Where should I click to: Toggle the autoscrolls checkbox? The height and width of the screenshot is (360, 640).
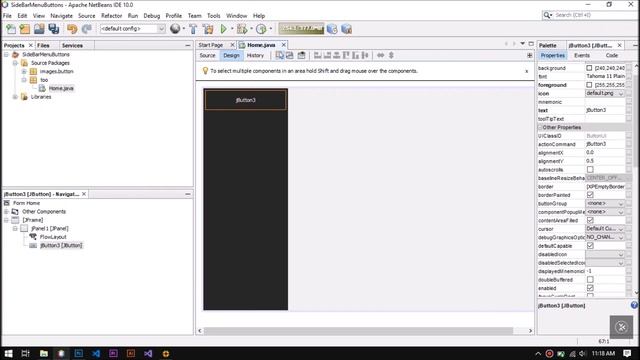click(x=590, y=169)
